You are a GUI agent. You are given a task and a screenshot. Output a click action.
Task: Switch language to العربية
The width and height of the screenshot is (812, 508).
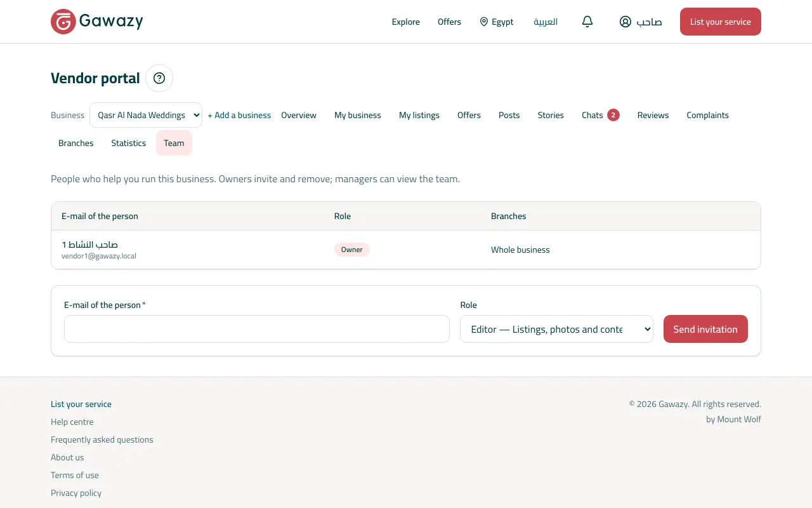pos(546,22)
